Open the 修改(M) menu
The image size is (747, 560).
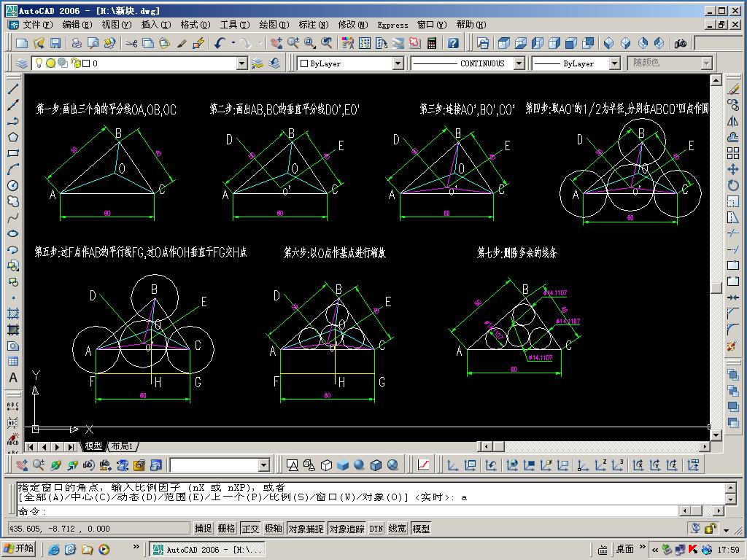[x=353, y=25]
